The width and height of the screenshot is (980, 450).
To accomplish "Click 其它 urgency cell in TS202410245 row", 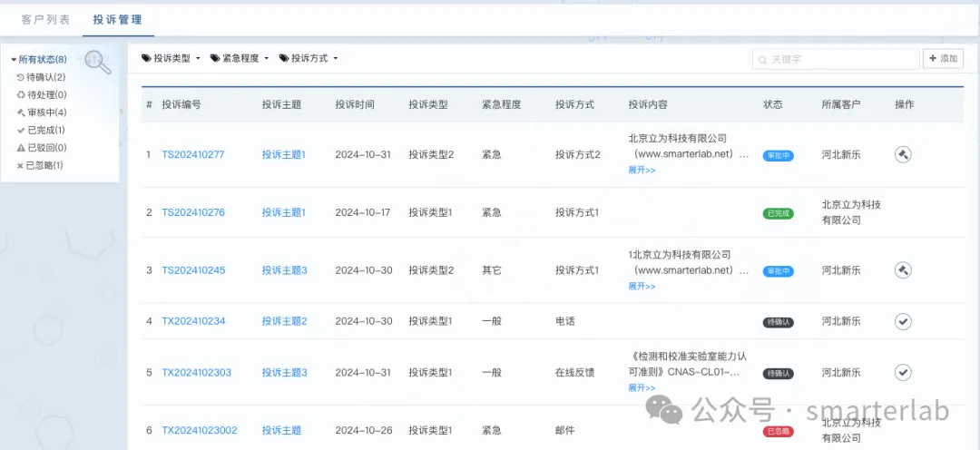I will click(491, 270).
